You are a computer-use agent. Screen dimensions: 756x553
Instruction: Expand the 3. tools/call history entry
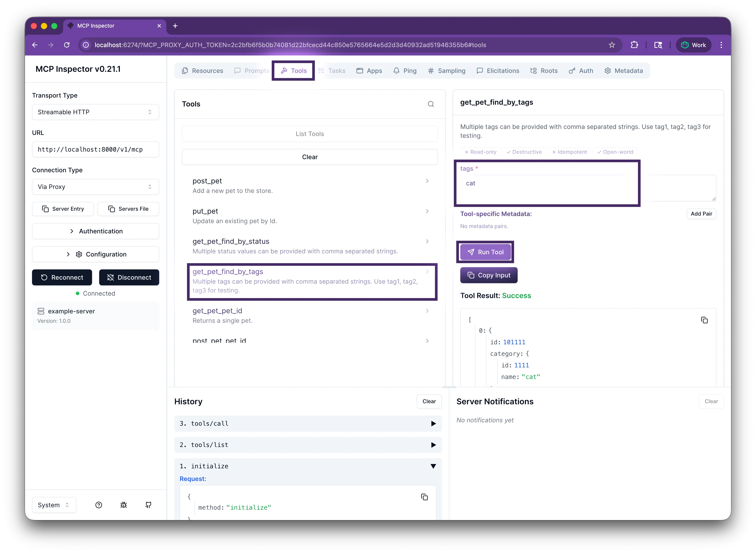(308, 423)
